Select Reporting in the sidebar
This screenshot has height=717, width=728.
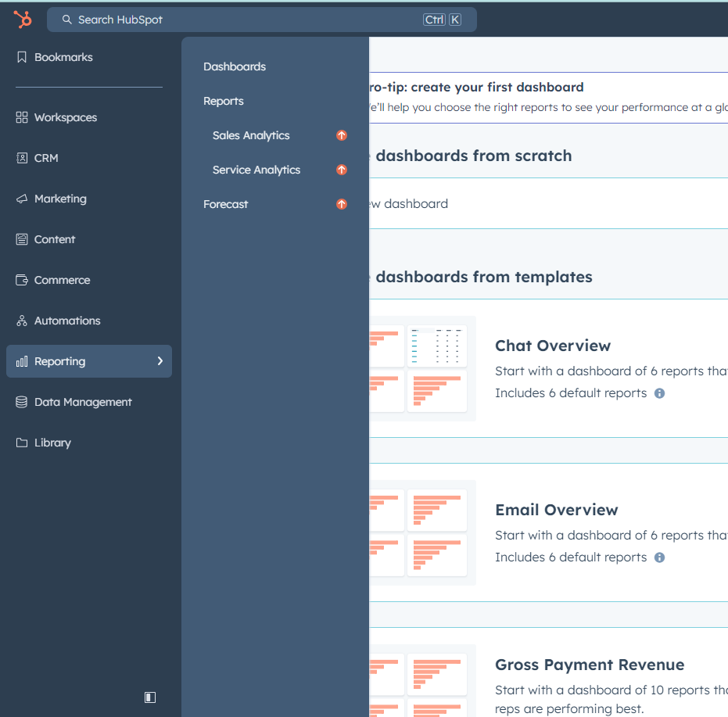tap(89, 361)
